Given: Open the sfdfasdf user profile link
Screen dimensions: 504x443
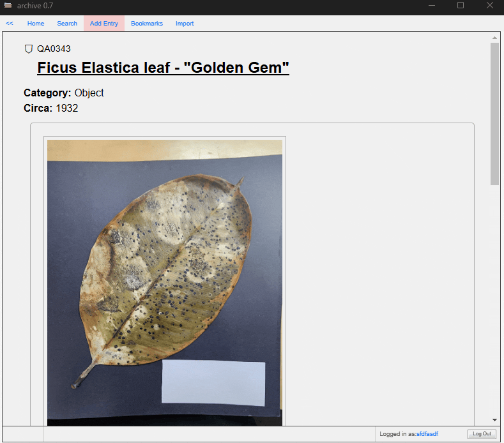Looking at the screenshot, I should click(x=427, y=434).
